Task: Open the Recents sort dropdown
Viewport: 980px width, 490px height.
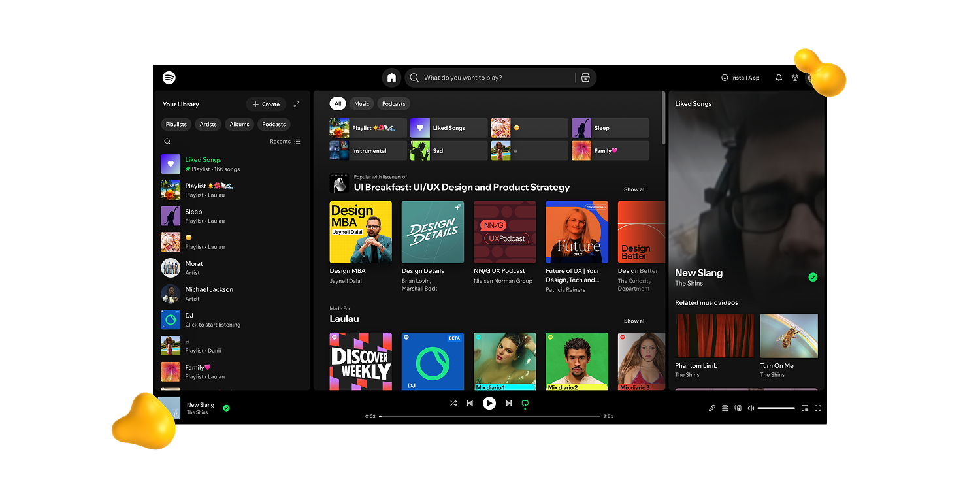Action: (x=285, y=141)
